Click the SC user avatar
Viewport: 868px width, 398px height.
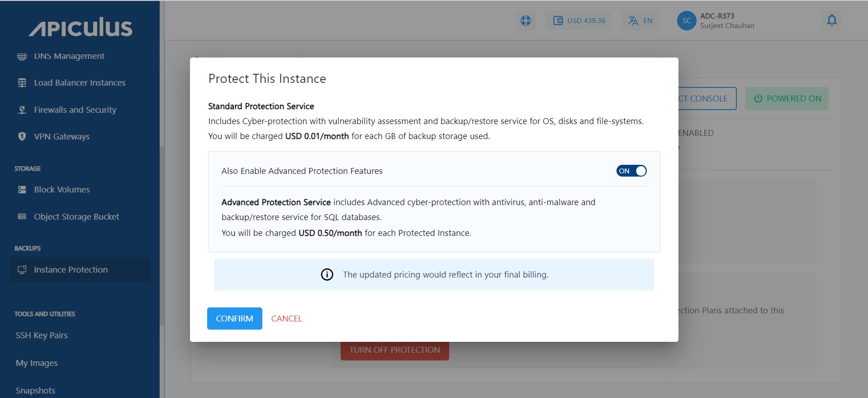pos(686,21)
